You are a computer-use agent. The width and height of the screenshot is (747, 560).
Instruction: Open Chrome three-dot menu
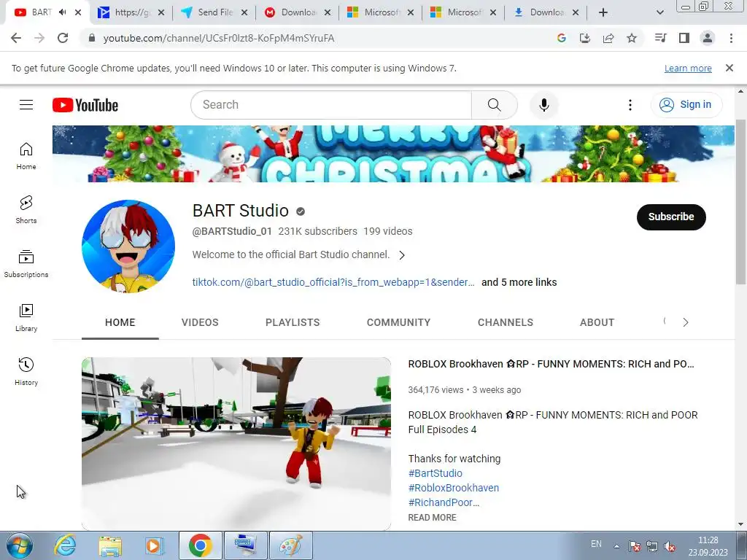tap(731, 38)
